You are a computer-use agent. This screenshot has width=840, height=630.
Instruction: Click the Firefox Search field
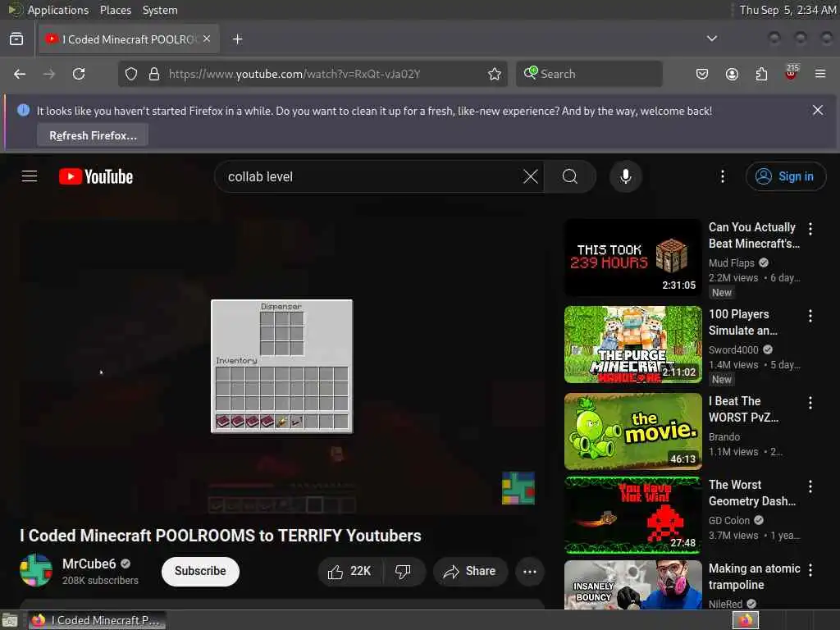[x=589, y=74]
